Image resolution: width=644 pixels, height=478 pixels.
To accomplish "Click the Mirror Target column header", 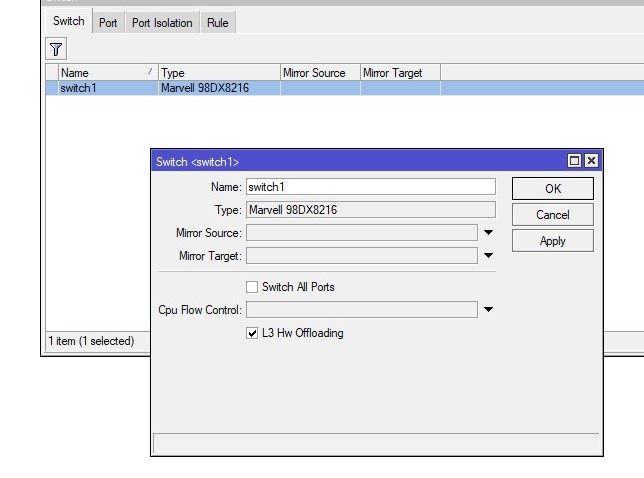I will [400, 73].
